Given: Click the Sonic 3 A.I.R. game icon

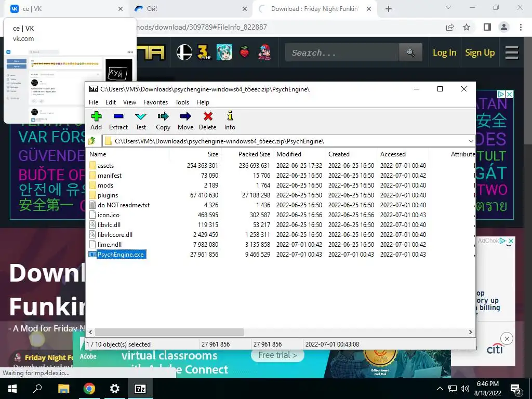Looking at the screenshot, I should (x=204, y=52).
